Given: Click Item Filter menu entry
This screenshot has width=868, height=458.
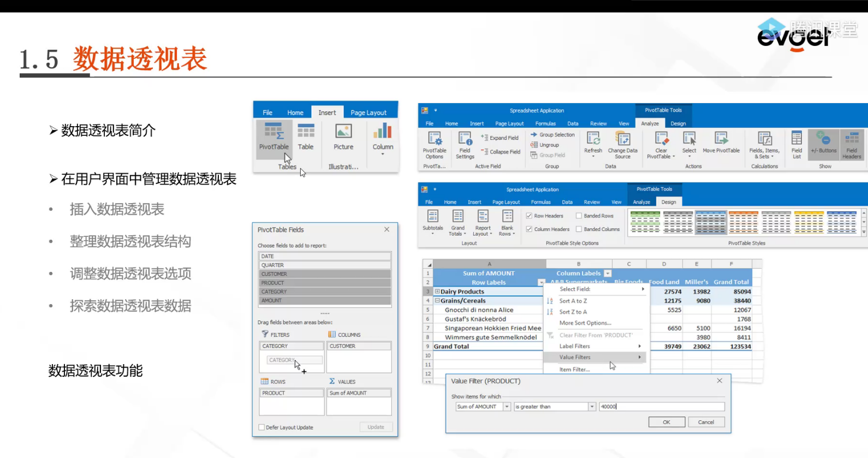Looking at the screenshot, I should [x=574, y=370].
